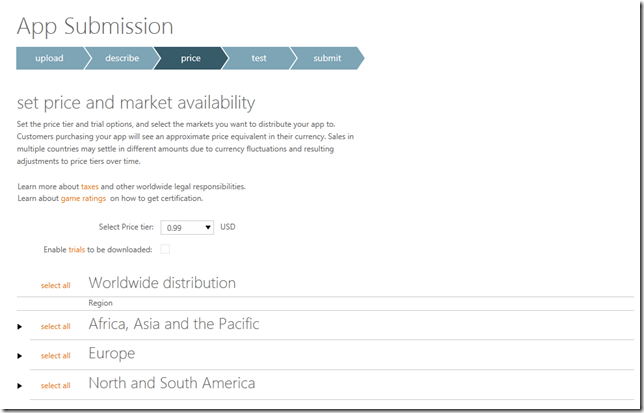Screen dimensions: 644x413
Task: Open the Select Price tier dropdown
Action: click(x=187, y=227)
